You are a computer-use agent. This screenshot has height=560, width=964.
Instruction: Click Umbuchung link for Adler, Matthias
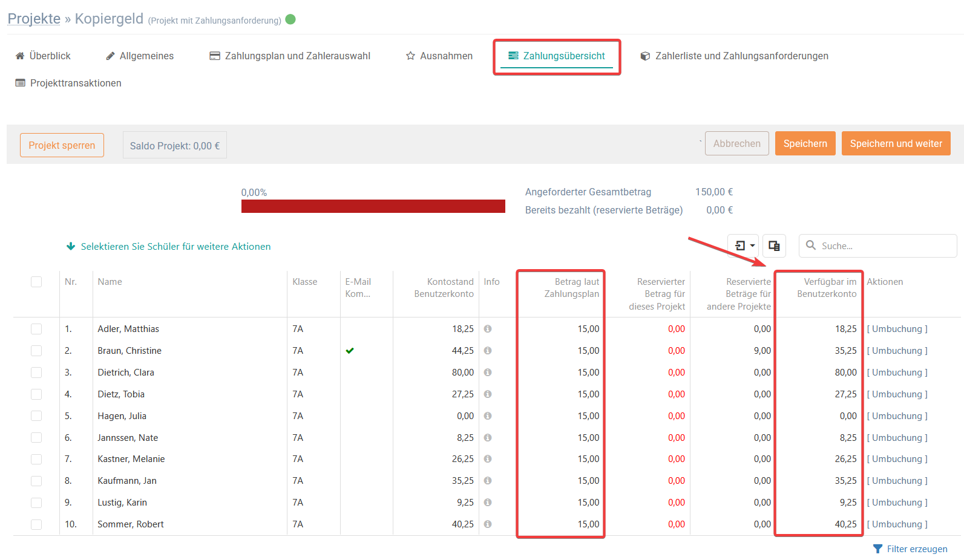point(897,329)
